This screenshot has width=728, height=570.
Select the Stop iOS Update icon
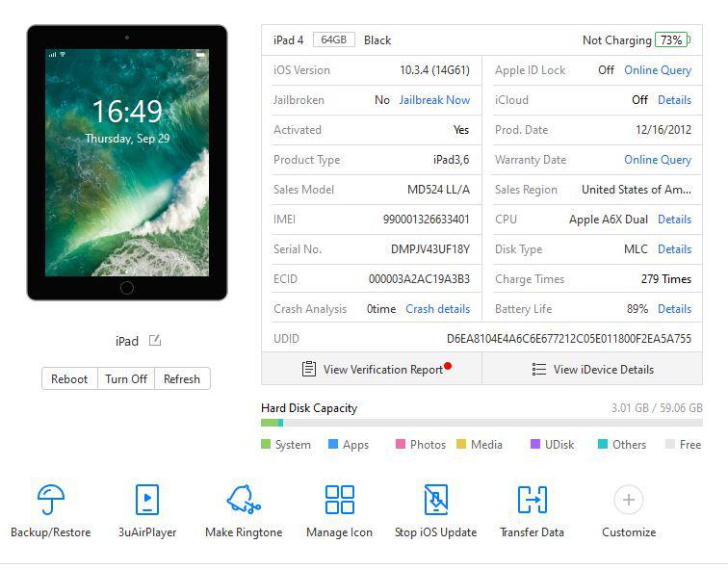click(436, 500)
